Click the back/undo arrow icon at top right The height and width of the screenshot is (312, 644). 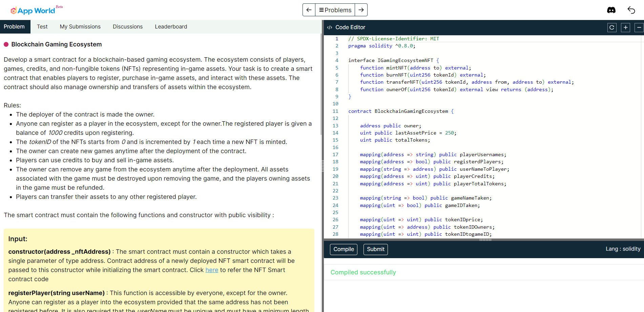(x=631, y=10)
